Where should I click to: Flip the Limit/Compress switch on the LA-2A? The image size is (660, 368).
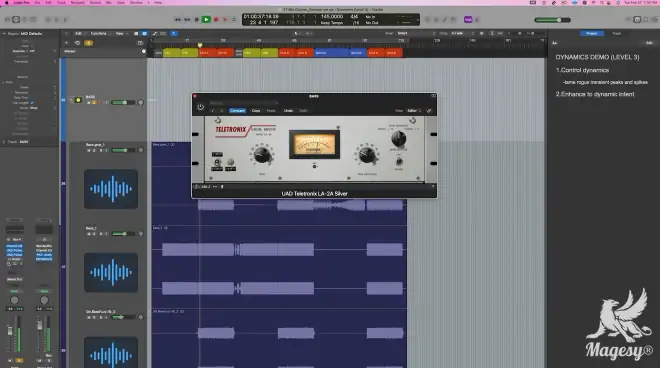pyautogui.click(x=217, y=162)
